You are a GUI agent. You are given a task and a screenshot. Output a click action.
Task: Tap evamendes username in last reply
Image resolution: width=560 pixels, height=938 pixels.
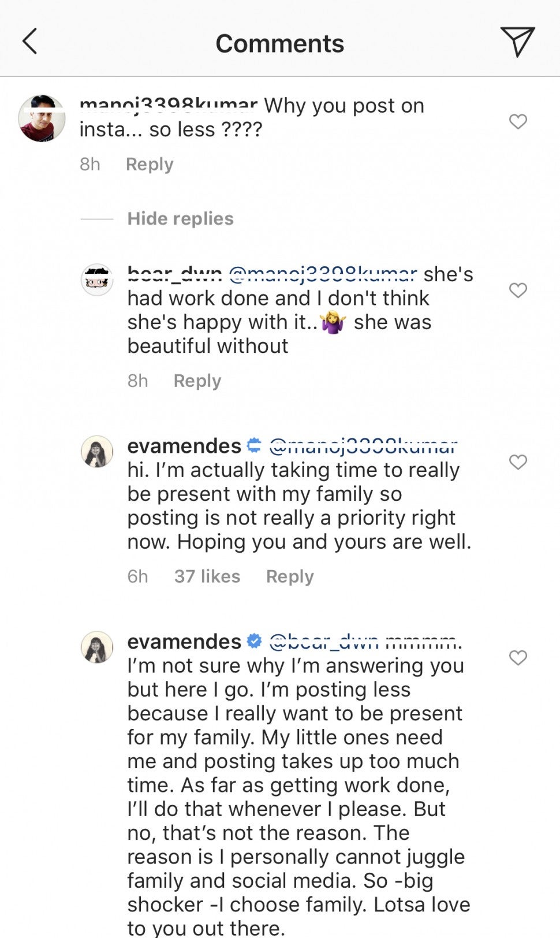tap(184, 641)
